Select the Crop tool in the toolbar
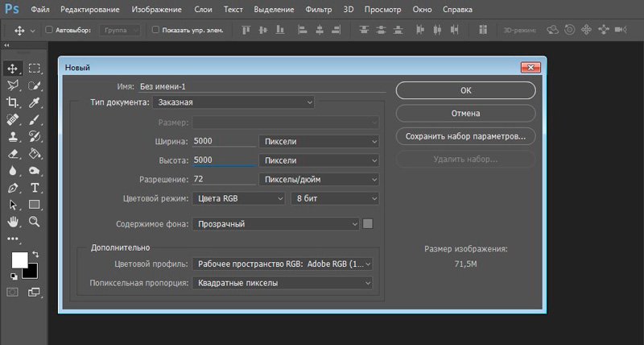 coord(12,102)
